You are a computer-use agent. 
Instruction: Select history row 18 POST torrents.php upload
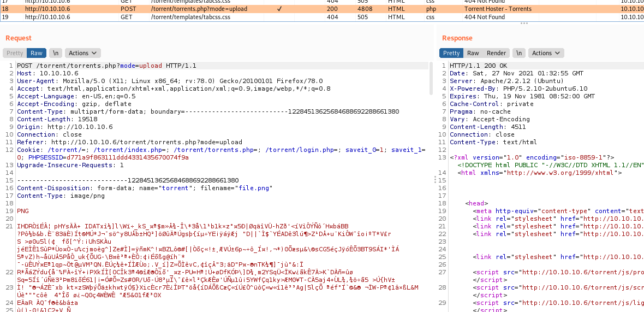322,9
